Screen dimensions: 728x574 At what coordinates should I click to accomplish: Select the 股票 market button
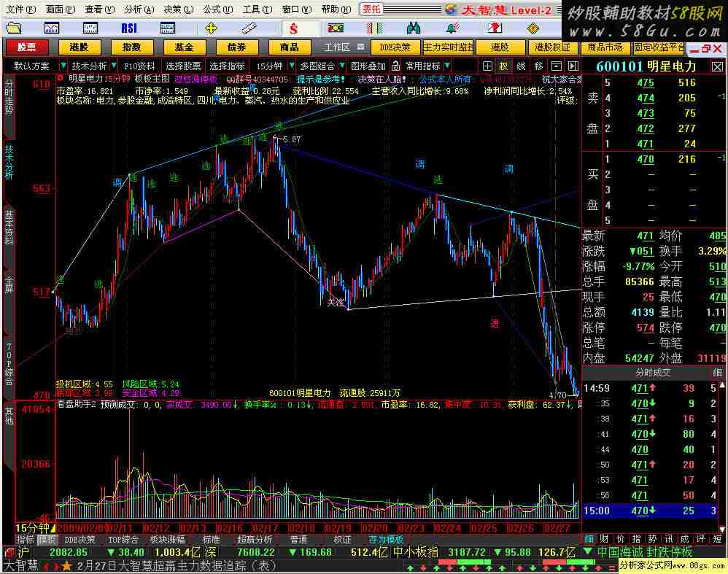[x=27, y=47]
